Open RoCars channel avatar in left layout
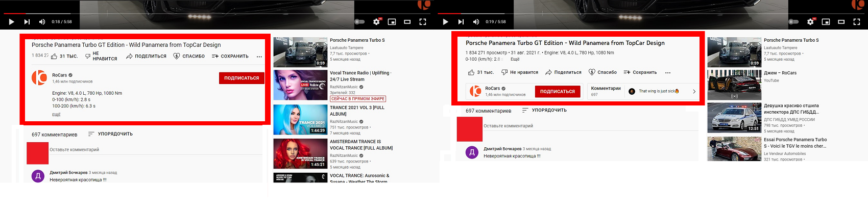The height and width of the screenshot is (215, 868). (39, 78)
